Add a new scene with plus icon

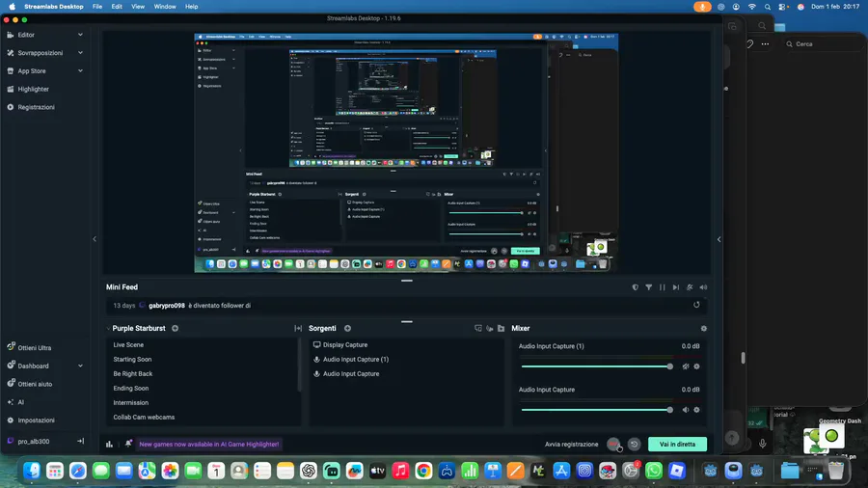click(175, 328)
